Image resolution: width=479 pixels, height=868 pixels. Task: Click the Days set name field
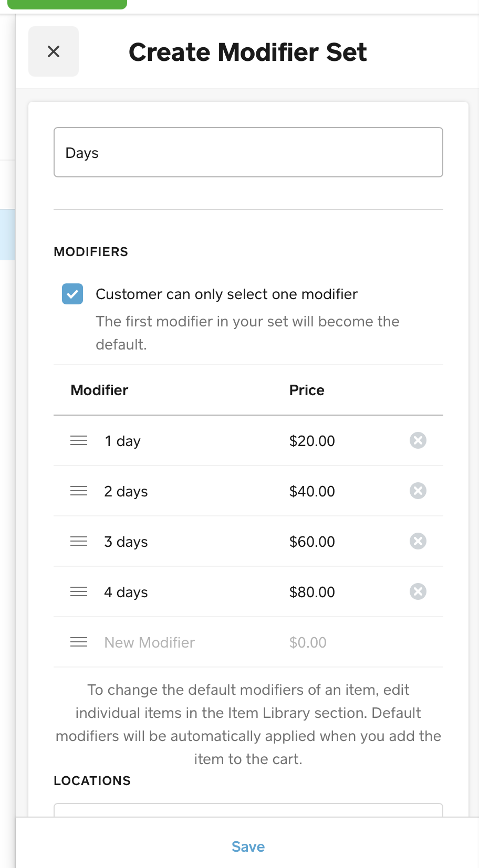point(248,152)
